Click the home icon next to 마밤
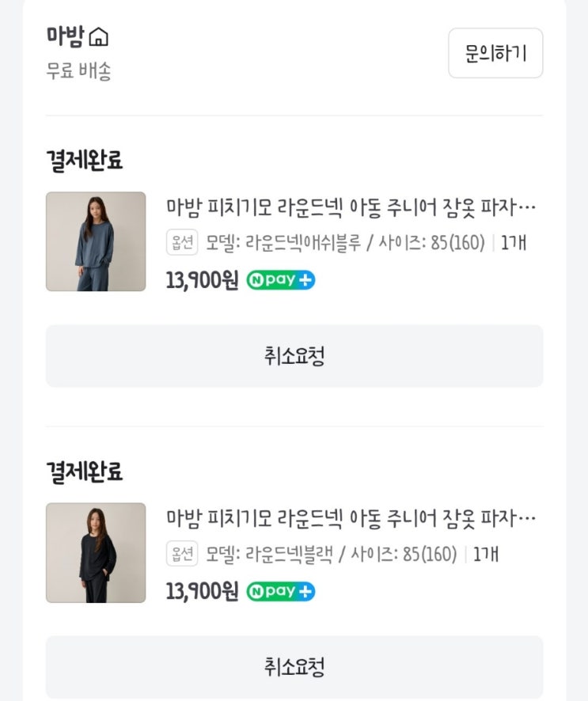The image size is (588, 701). (99, 37)
